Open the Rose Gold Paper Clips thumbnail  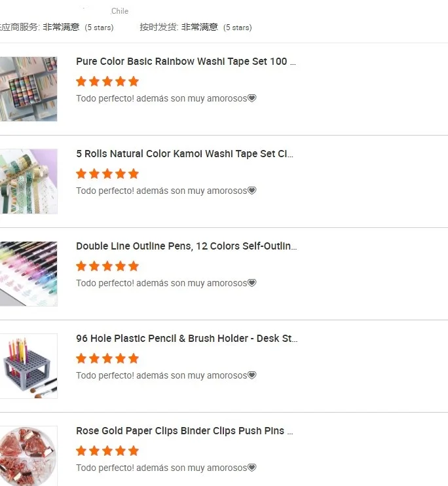[x=29, y=456]
